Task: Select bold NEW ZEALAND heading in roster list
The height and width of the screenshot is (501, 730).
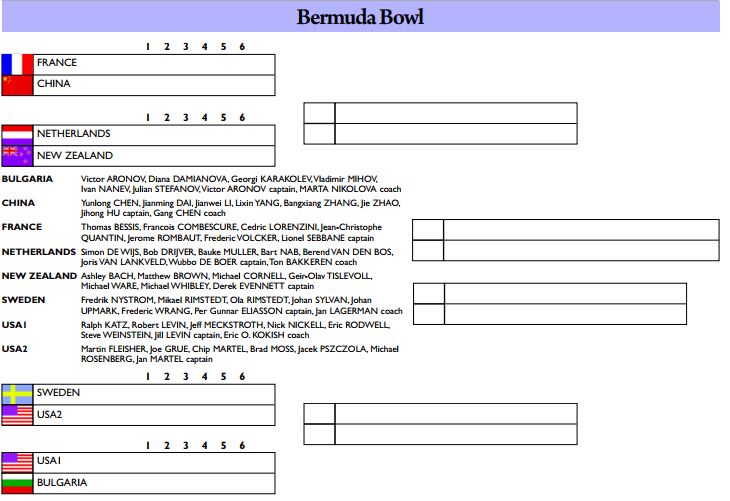Action: click(39, 276)
